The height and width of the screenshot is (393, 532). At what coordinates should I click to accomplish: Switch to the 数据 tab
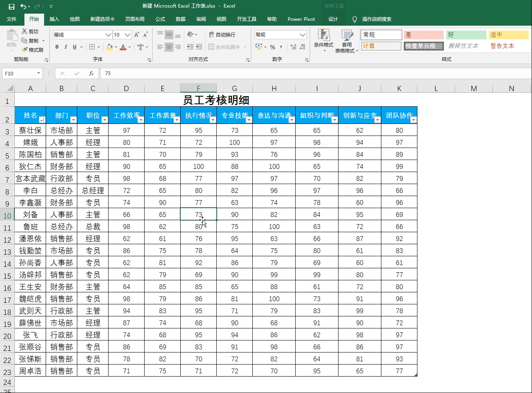pos(181,19)
